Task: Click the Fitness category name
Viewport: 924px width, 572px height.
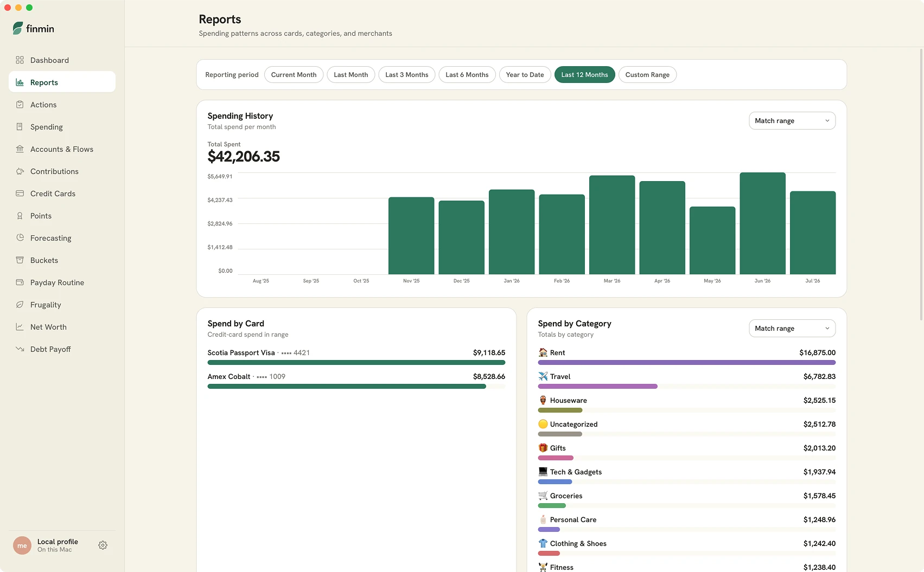Action: (562, 568)
